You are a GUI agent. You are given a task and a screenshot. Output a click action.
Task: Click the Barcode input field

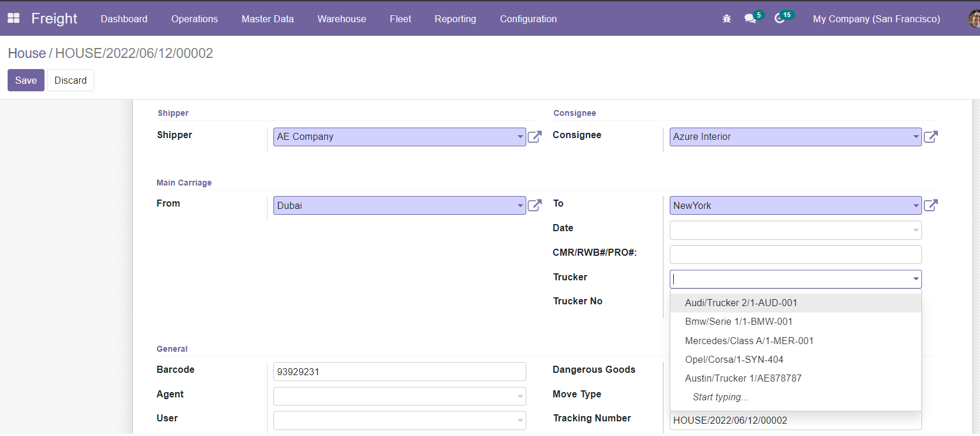point(399,372)
